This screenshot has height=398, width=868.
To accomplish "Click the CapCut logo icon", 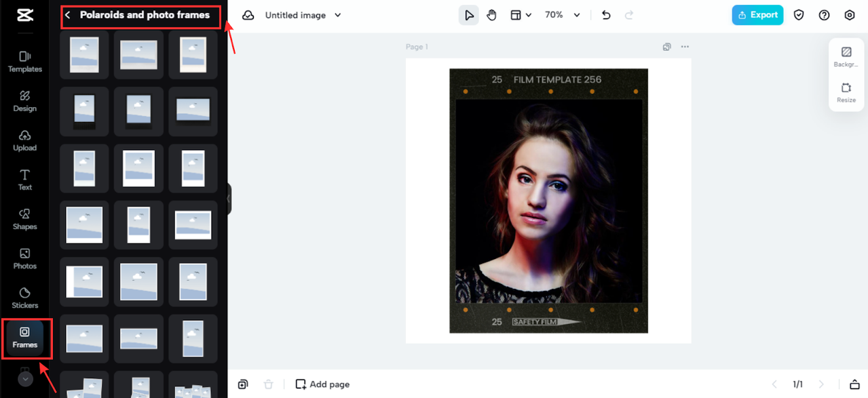I will coord(24,15).
